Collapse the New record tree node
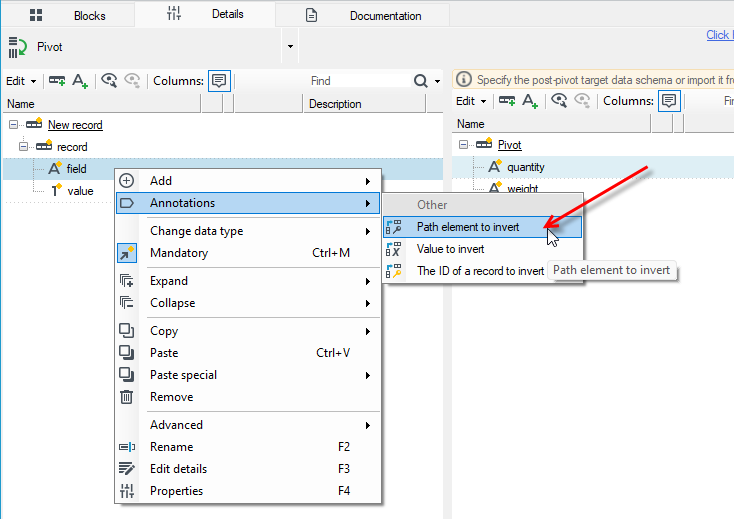 point(14,124)
